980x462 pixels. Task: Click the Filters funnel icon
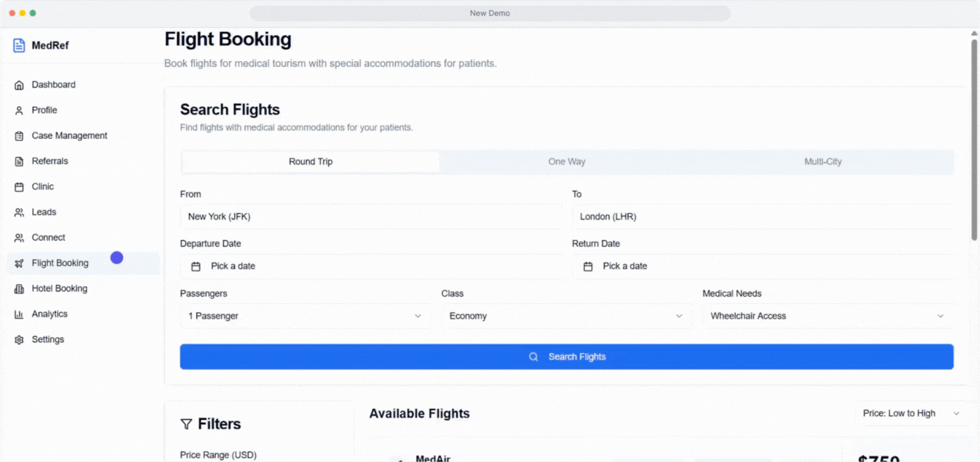[x=186, y=423]
